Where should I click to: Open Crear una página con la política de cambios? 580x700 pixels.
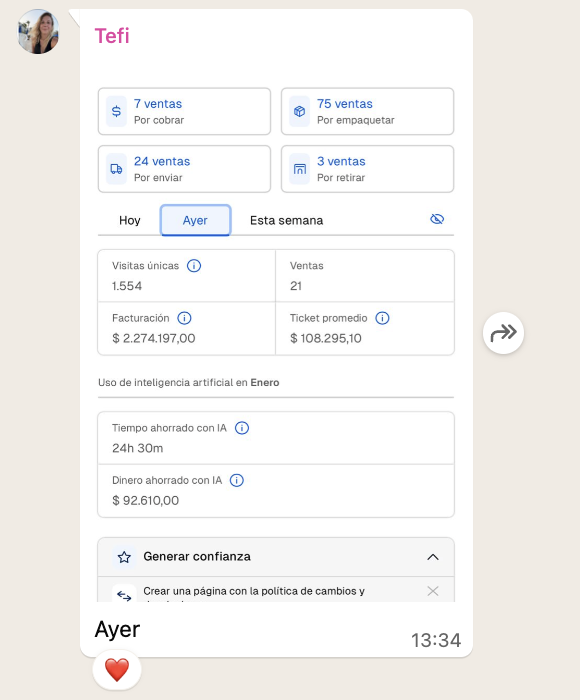[x=254, y=591]
